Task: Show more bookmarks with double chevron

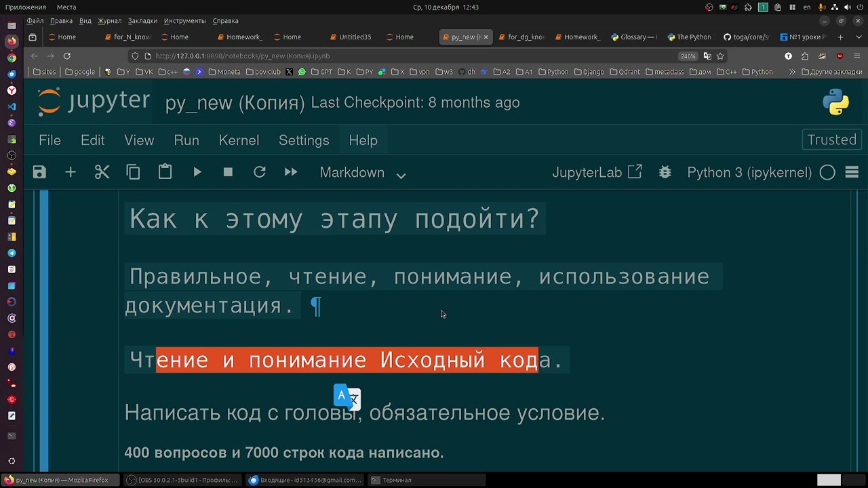Action: click(x=791, y=71)
